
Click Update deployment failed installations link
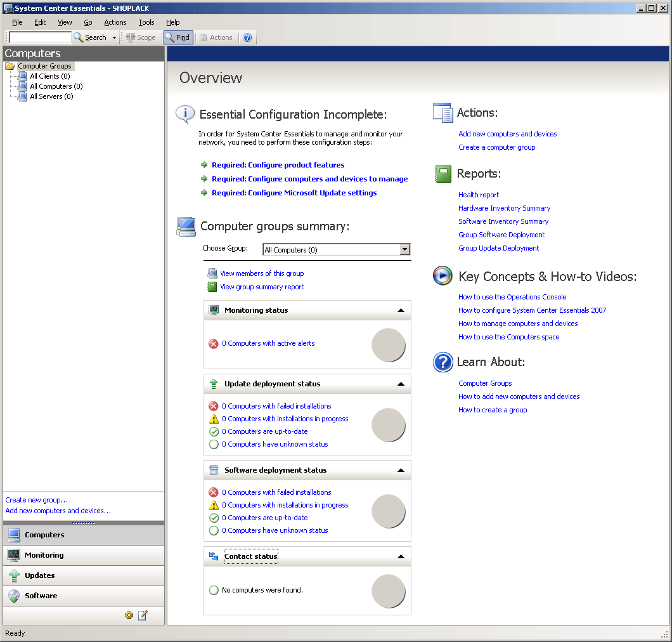[x=276, y=406]
